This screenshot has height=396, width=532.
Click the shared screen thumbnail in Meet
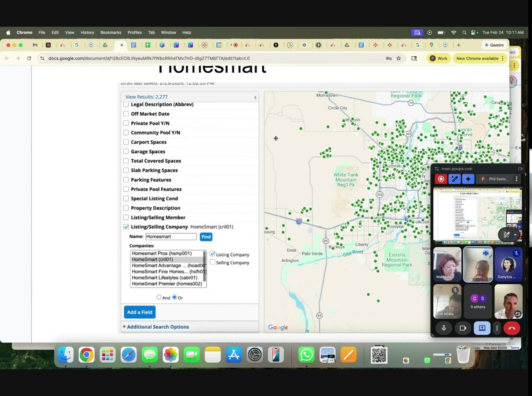coord(477,215)
